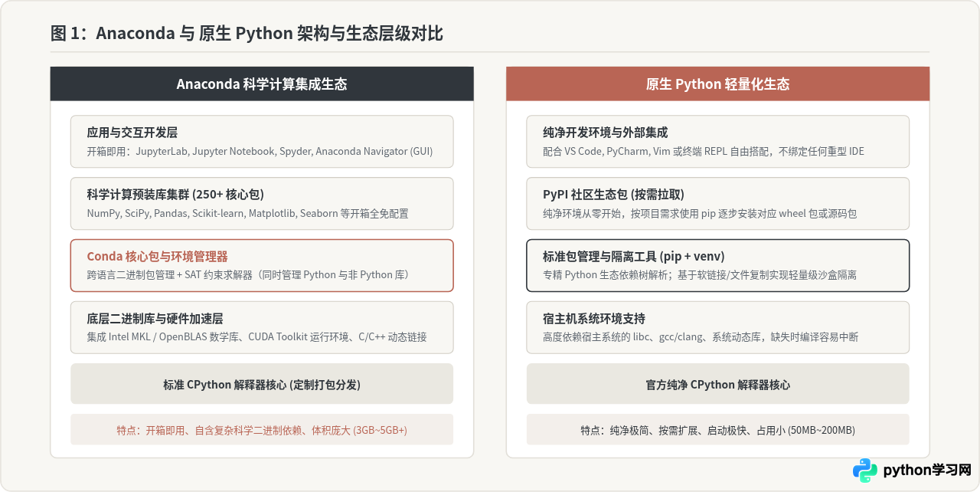Select the 'Anaconda 科学计算集成生态' header

[x=262, y=84]
